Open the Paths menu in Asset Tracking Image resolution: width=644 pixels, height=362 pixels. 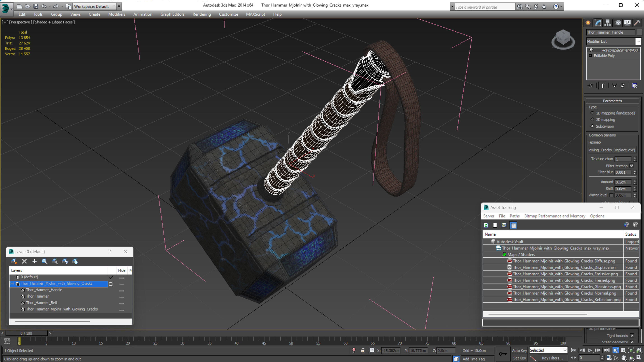(514, 216)
